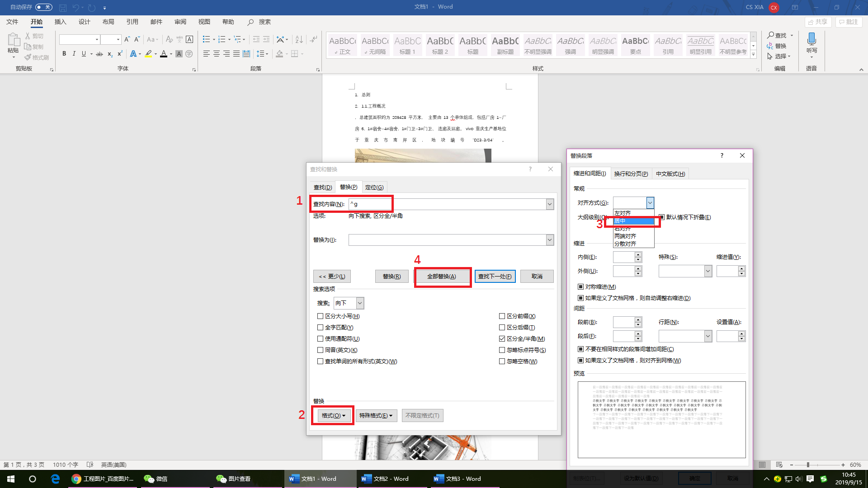Open the 插入 ribbon tab
Viewport: 868px width, 488px height.
[x=60, y=22]
